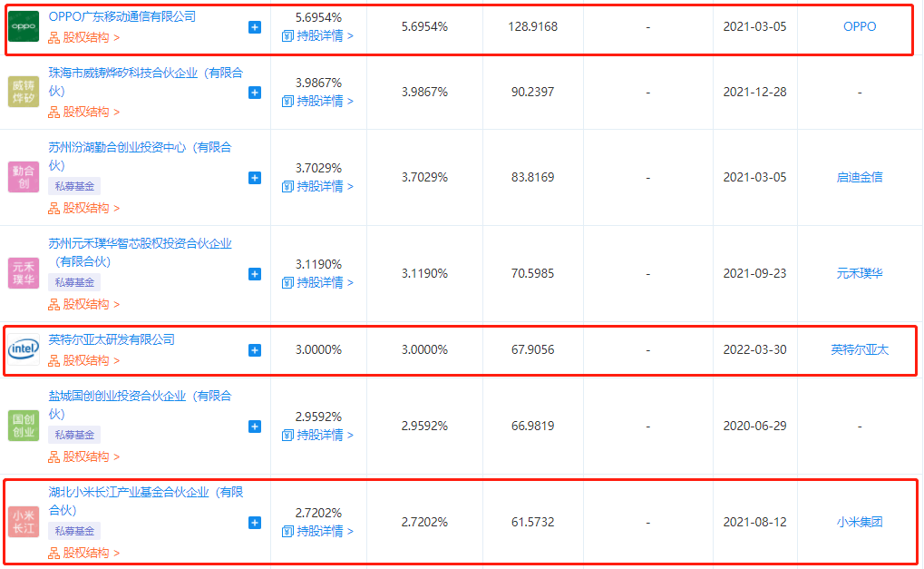Open the 元禾璞华 brand link in last column
The image size is (924, 569).
point(860,273)
